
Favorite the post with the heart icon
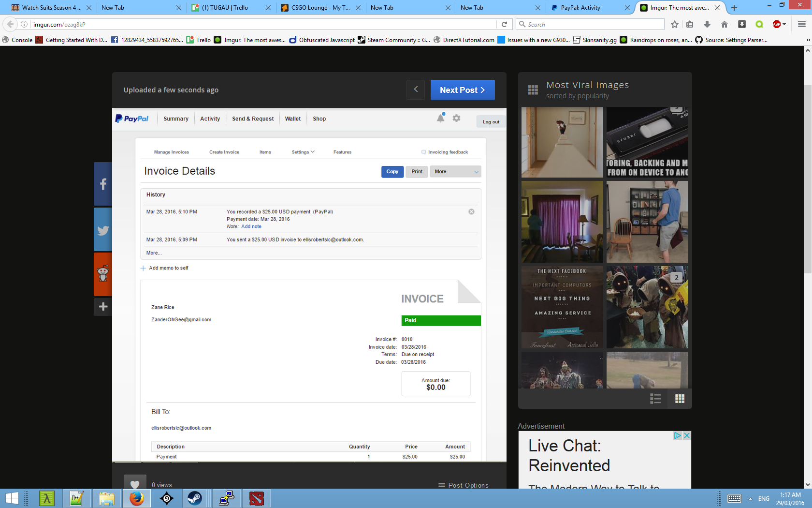(135, 484)
